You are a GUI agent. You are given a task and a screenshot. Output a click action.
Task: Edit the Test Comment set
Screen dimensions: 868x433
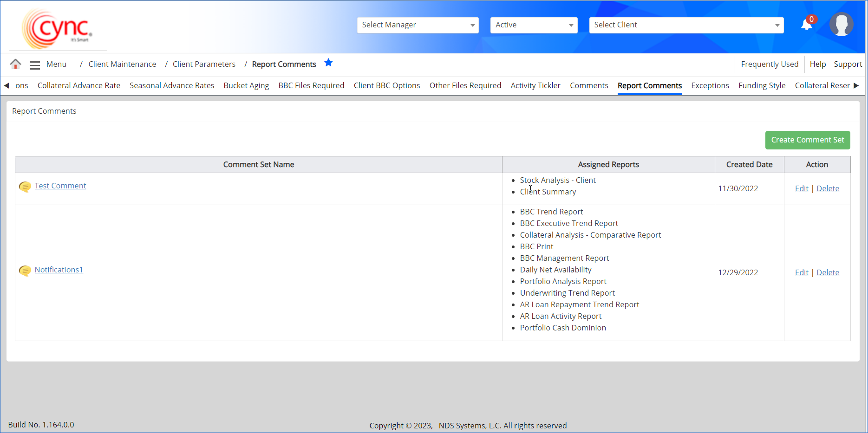[801, 188]
